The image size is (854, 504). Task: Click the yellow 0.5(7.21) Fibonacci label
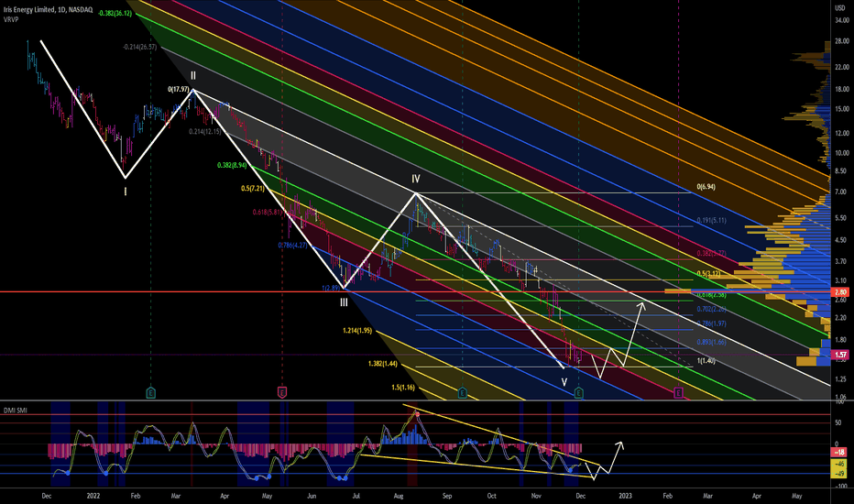point(253,189)
